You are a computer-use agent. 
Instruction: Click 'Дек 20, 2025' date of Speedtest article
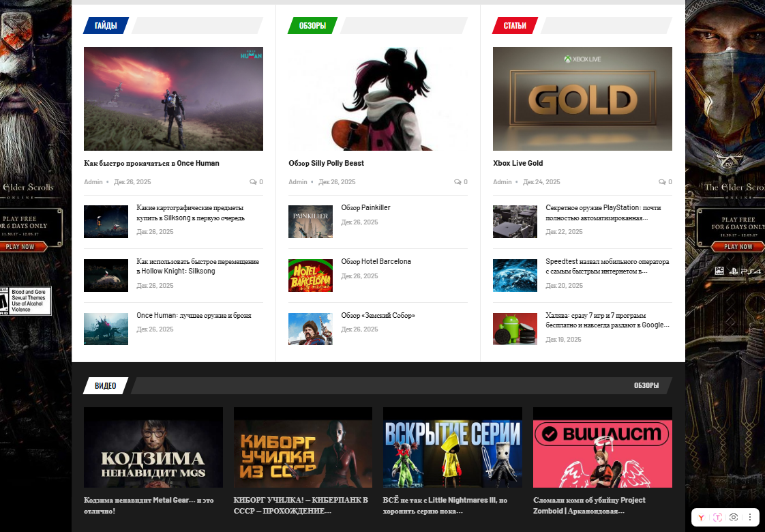click(564, 286)
